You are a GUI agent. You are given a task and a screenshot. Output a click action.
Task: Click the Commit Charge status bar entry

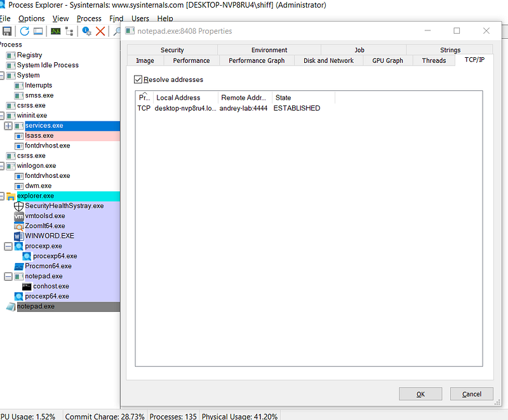[x=105, y=416]
